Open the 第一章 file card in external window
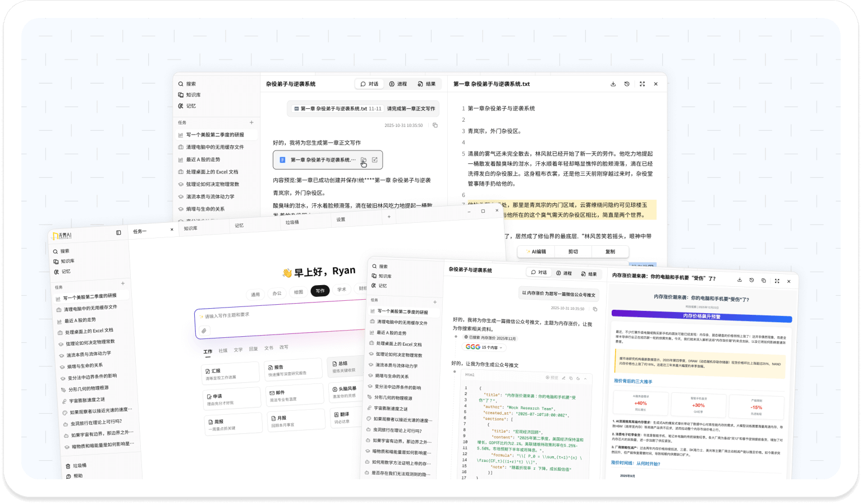Screen dimensions: 862x504 point(375,160)
